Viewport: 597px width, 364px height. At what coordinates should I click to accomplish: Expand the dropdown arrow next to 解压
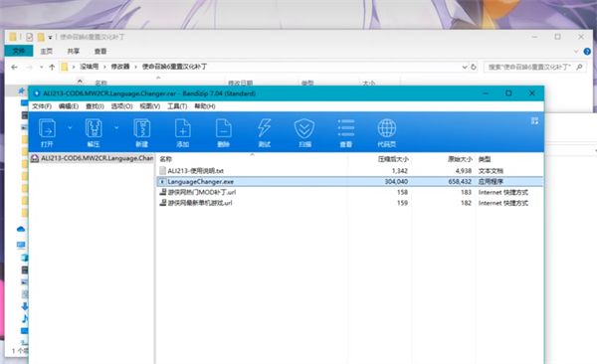tap(116, 128)
